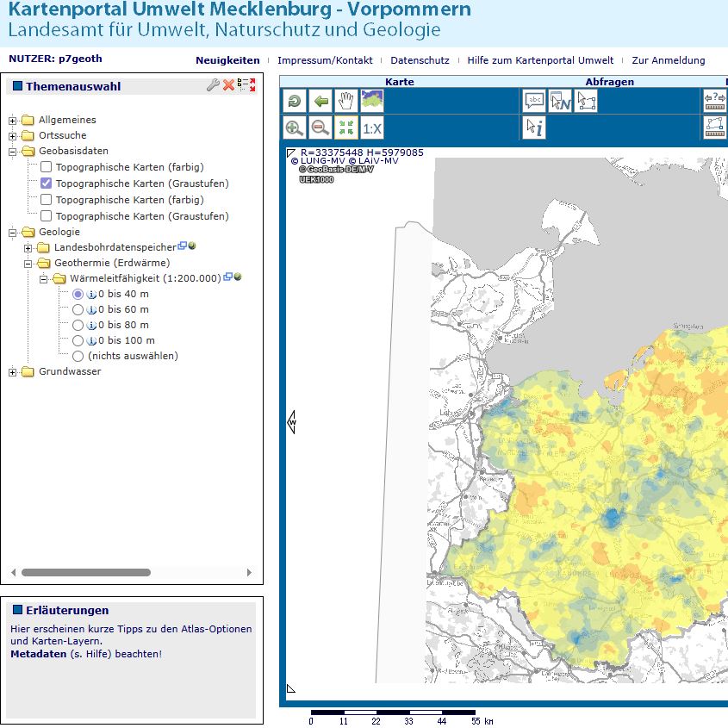Open the Datenschutz link
The width and height of the screenshot is (728, 728).
click(420, 60)
